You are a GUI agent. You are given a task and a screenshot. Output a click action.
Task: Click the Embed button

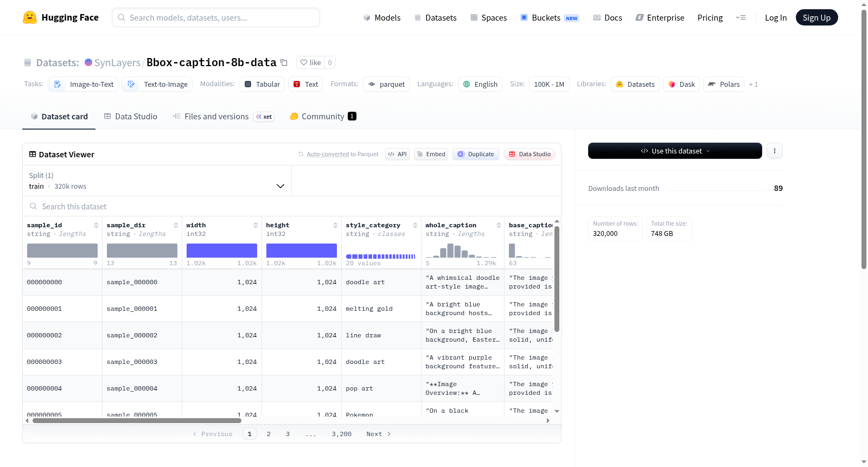pyautogui.click(x=430, y=154)
